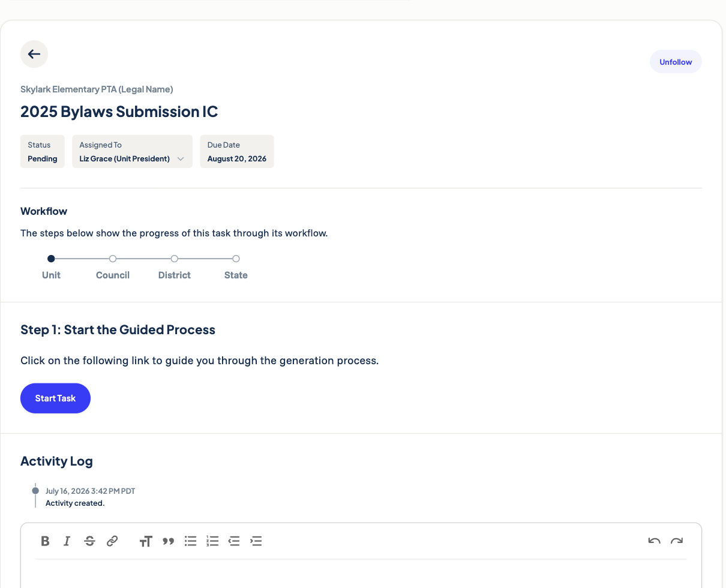Click the Unfollow button
726x588 pixels.
click(676, 62)
